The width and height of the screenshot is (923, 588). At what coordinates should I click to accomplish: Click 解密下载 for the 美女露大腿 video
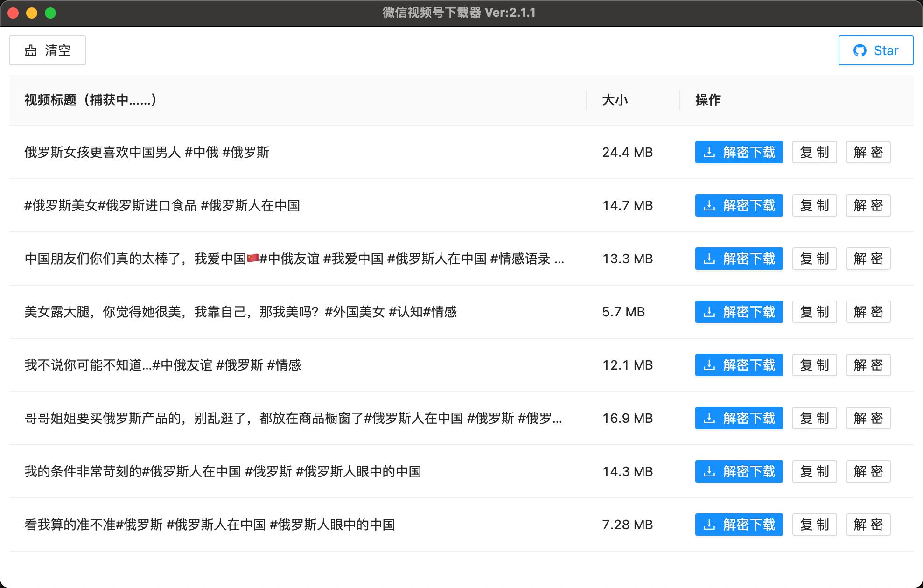click(739, 312)
